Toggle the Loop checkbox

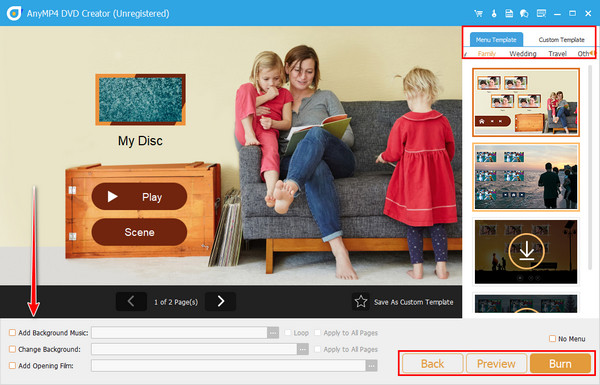(x=288, y=333)
